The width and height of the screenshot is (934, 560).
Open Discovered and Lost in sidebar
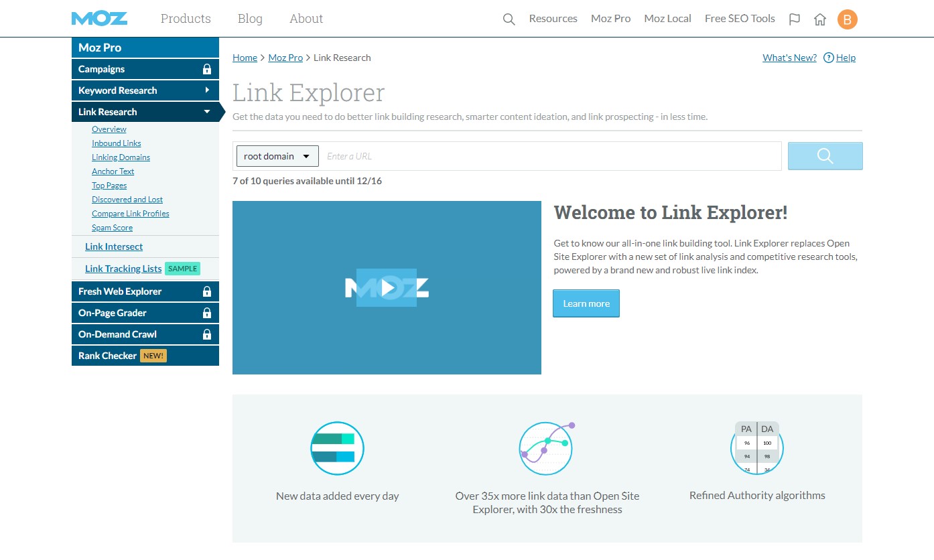coord(127,200)
